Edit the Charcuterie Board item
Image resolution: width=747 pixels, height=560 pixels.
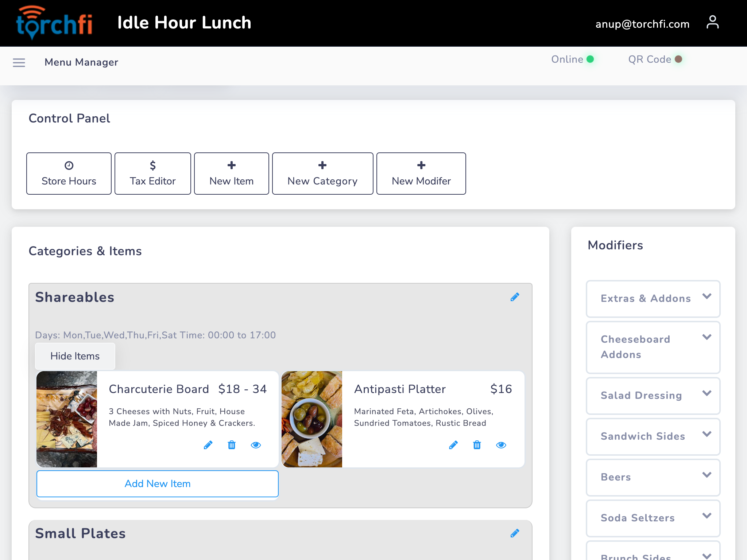pyautogui.click(x=208, y=445)
